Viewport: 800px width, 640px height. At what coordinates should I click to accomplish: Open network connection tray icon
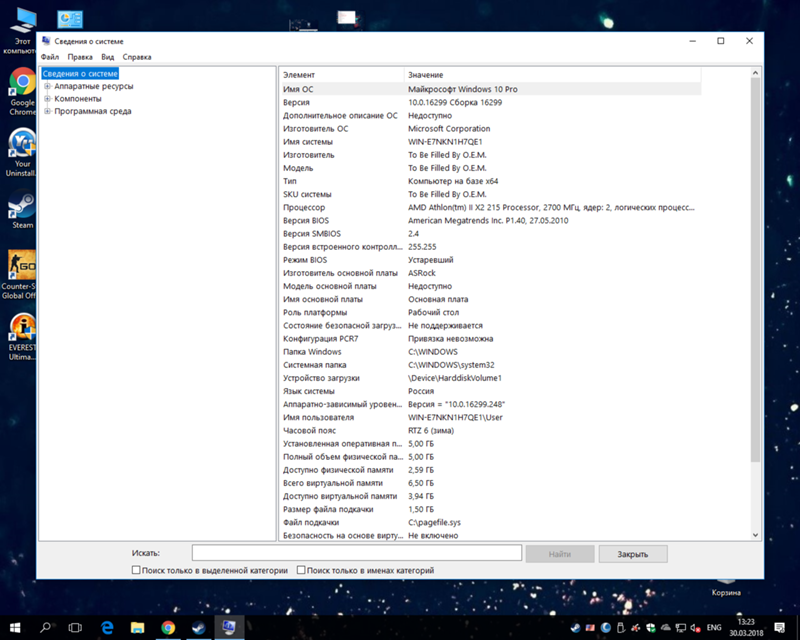tap(681, 628)
